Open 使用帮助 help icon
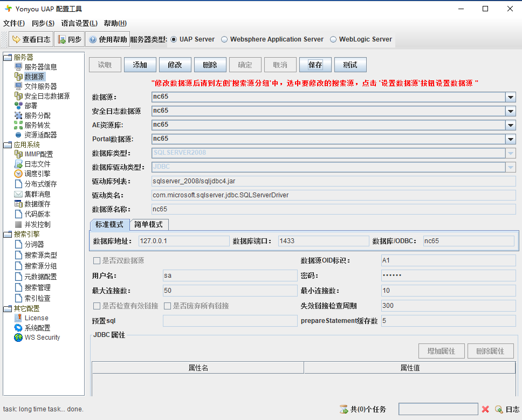522x420 pixels. coord(93,39)
